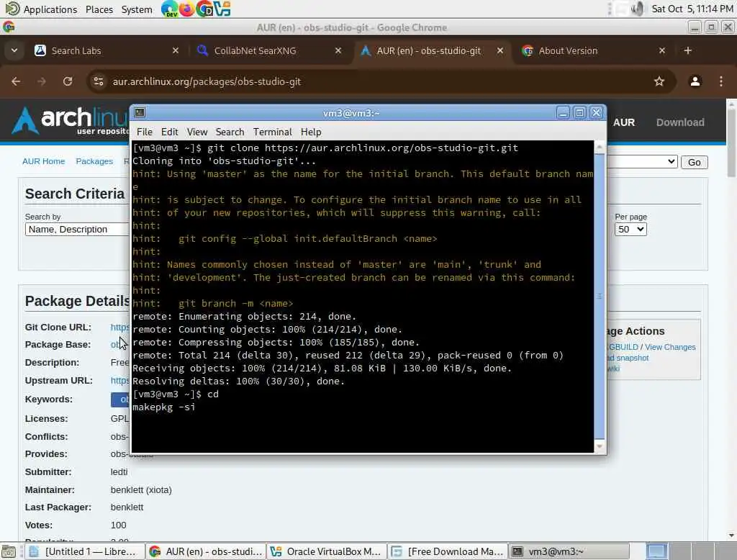Bookmark this page with the star
The image size is (737, 560).
[x=659, y=81]
